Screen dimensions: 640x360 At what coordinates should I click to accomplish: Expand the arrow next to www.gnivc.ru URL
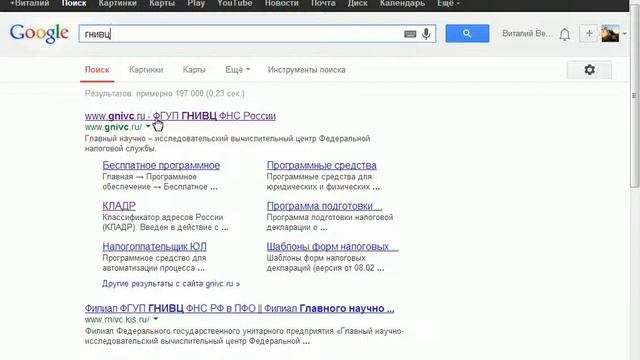(x=148, y=127)
